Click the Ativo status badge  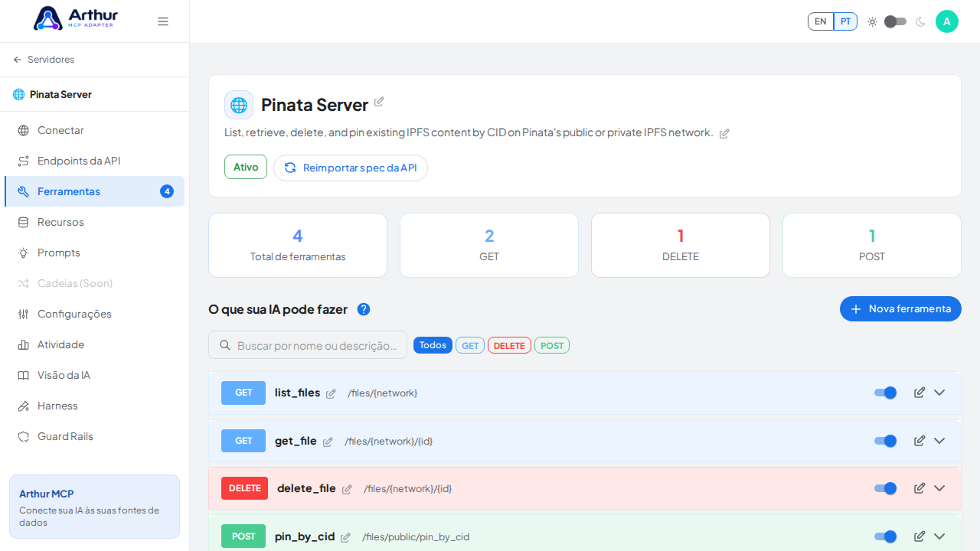(x=246, y=167)
